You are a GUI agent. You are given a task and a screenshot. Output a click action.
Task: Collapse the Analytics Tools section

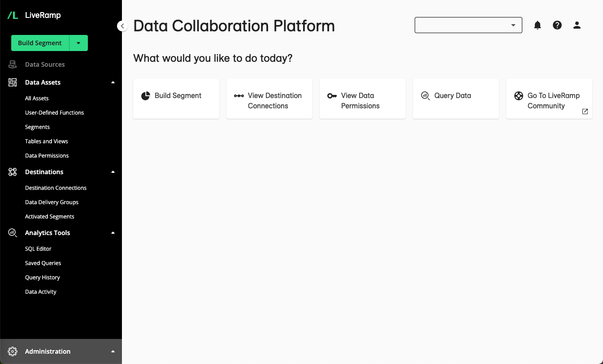(113, 233)
